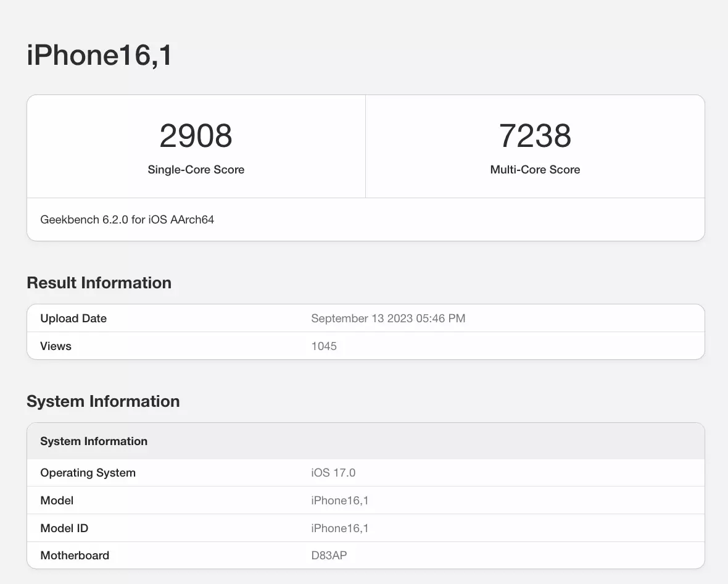Click the Motherboard row label
This screenshot has height=584, width=728.
[75, 556]
